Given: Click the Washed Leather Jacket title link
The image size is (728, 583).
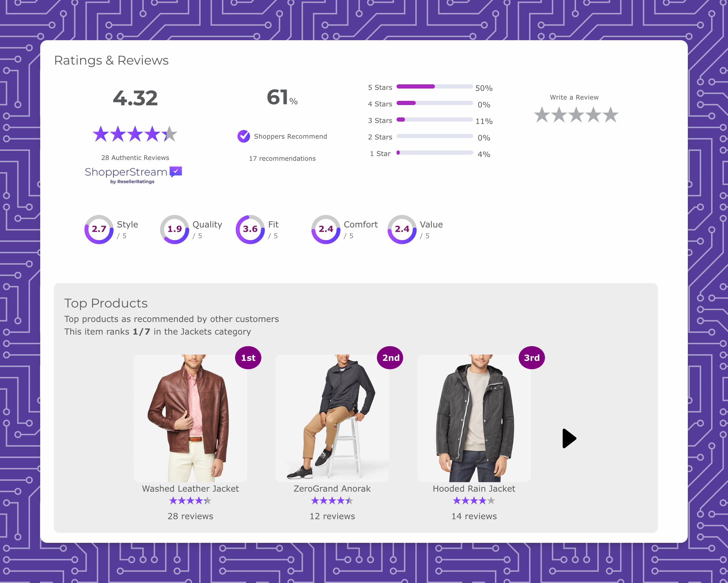Looking at the screenshot, I should [x=190, y=488].
